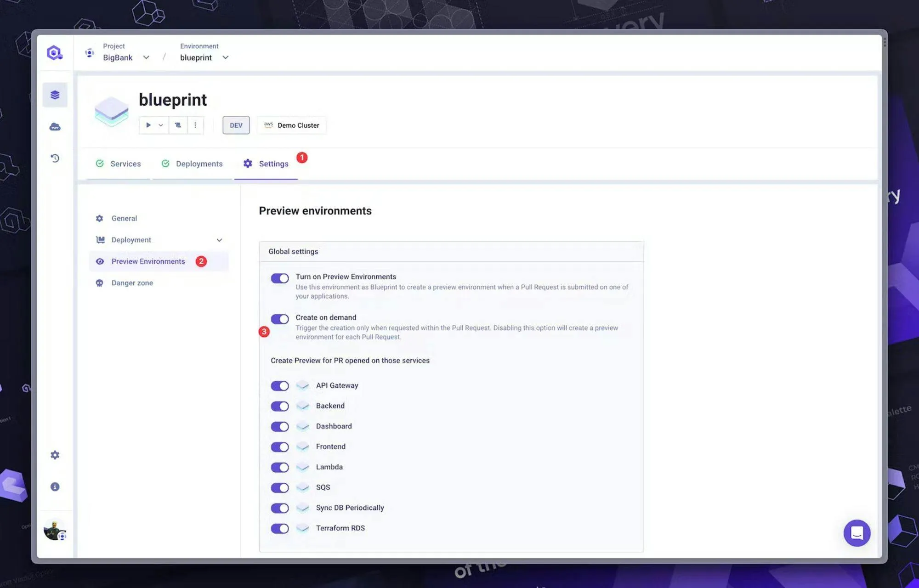The width and height of the screenshot is (919, 588).
Task: Click the clone environment icon in toolbar
Action: pos(177,125)
